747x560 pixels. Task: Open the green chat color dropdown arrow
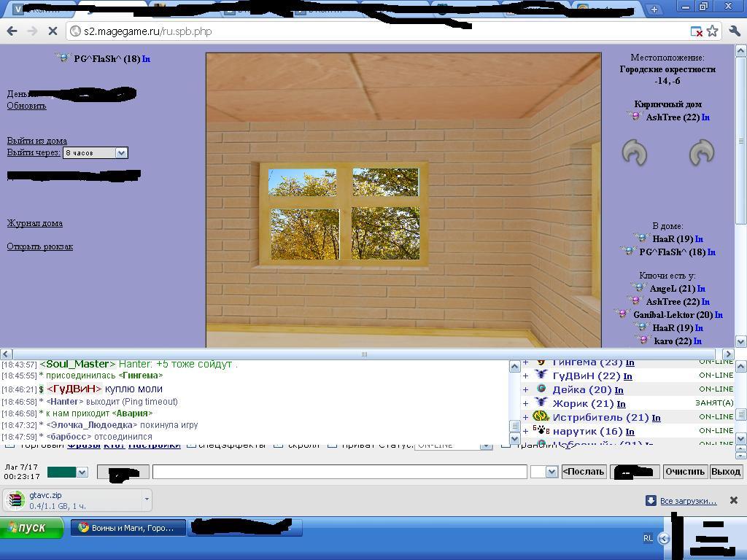click(82, 472)
